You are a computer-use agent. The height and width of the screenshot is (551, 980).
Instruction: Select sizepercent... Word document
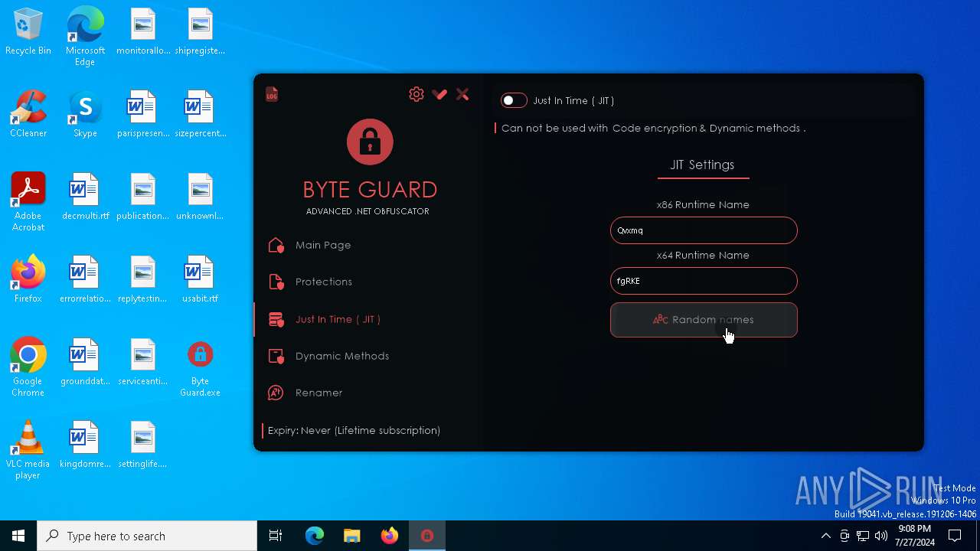point(200,115)
